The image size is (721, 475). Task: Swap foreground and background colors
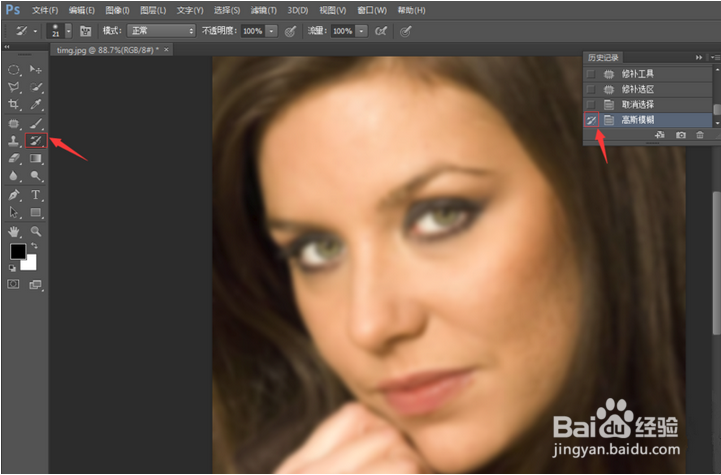(34, 246)
